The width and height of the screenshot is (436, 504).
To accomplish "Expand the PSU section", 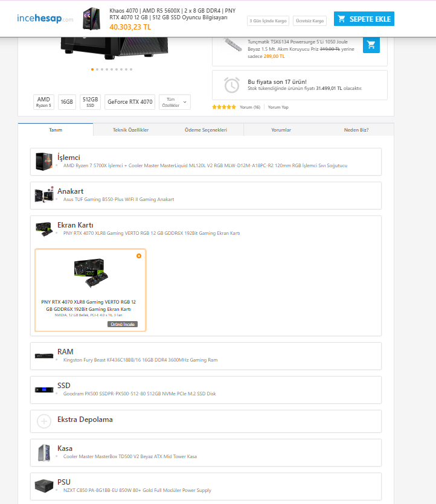I will pos(206,486).
